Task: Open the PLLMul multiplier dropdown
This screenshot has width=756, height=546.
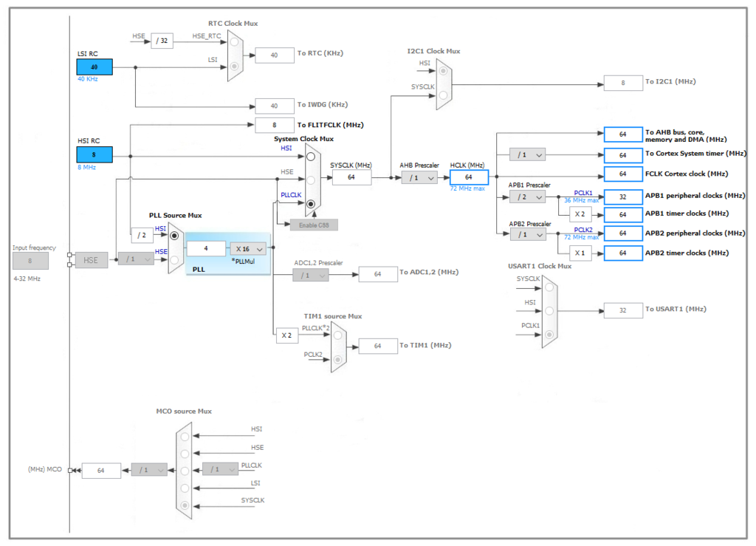Action: [x=247, y=249]
